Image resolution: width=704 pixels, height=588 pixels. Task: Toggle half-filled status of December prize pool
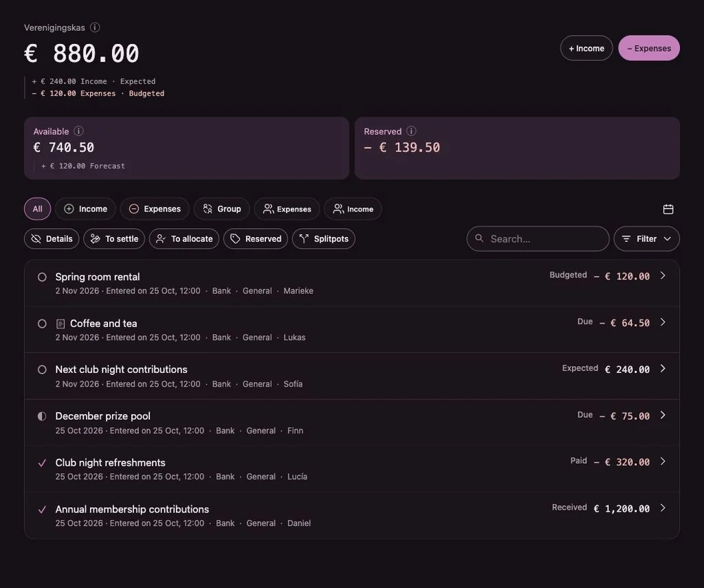point(42,416)
